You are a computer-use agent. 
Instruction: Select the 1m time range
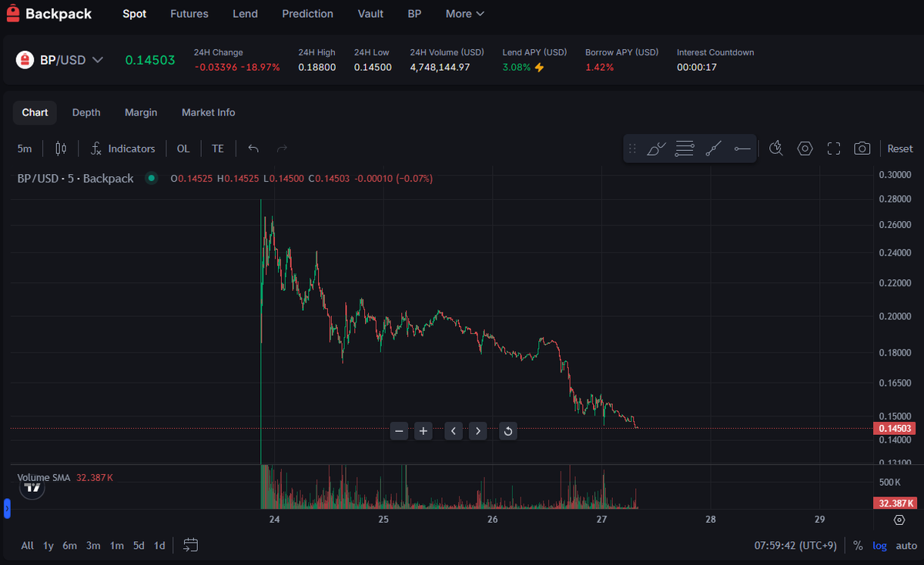116,546
